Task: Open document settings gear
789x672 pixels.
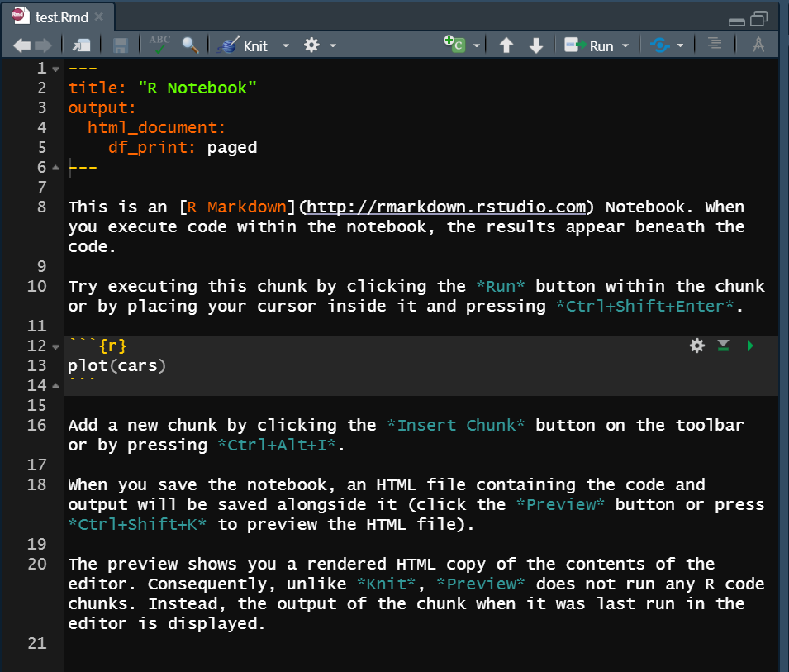Action: [311, 45]
